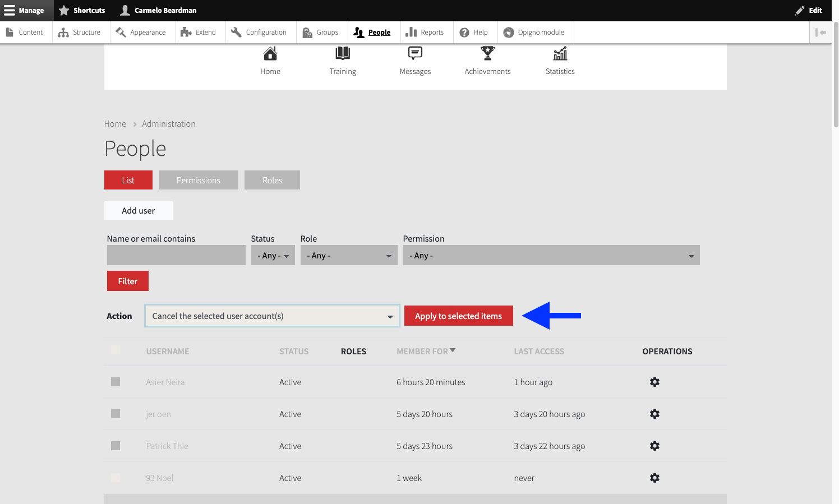
Task: Expand the Role filter dropdown
Action: click(x=349, y=255)
